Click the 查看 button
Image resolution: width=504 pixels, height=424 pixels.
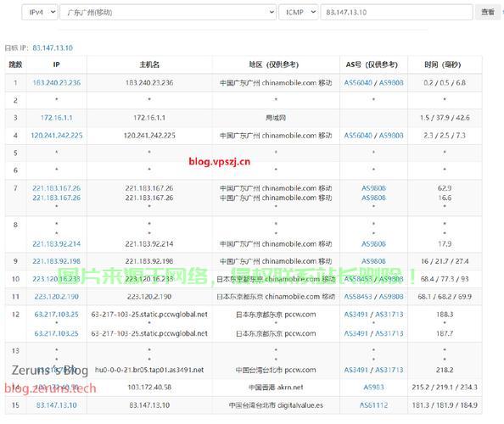488,12
